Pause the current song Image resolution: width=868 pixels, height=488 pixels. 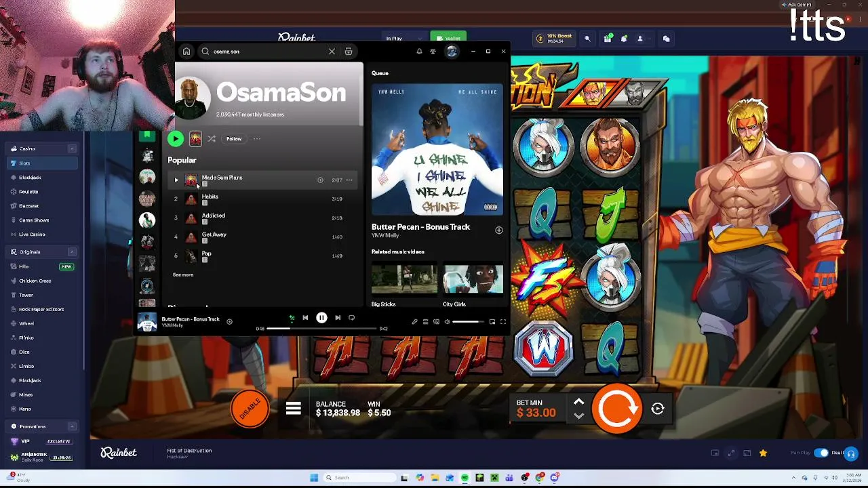321,318
